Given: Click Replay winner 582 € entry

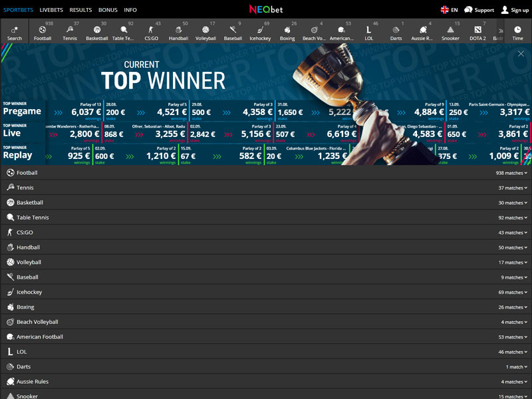Looking at the screenshot, I should coord(250,156).
